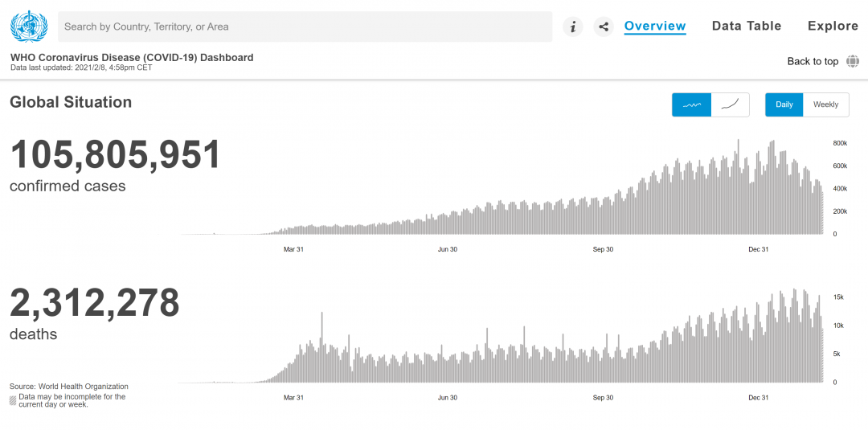868x430 pixels.
Task: Click the globe icon beside Back to top
Action: (853, 61)
